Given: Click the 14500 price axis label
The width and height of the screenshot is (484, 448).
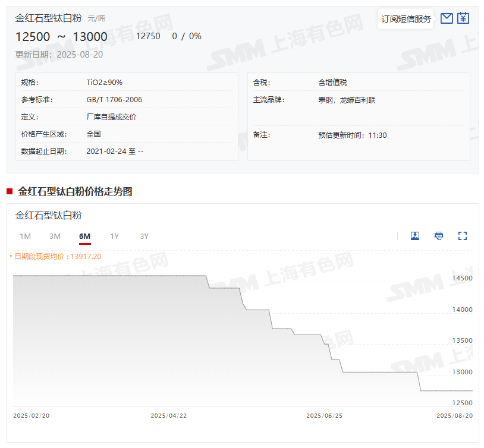Looking at the screenshot, I should coord(463,279).
